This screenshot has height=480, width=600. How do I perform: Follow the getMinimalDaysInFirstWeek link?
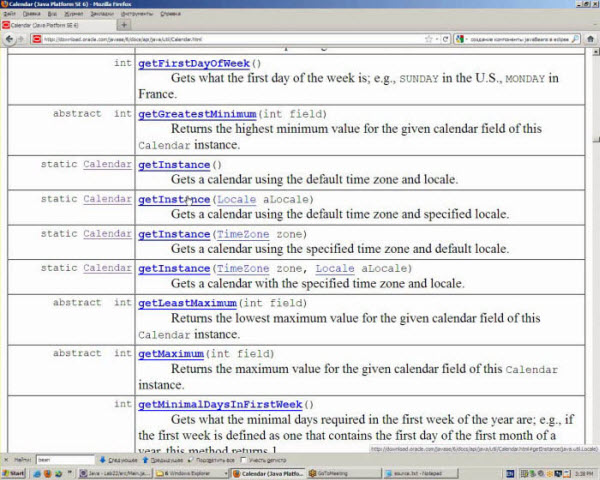(x=219, y=404)
